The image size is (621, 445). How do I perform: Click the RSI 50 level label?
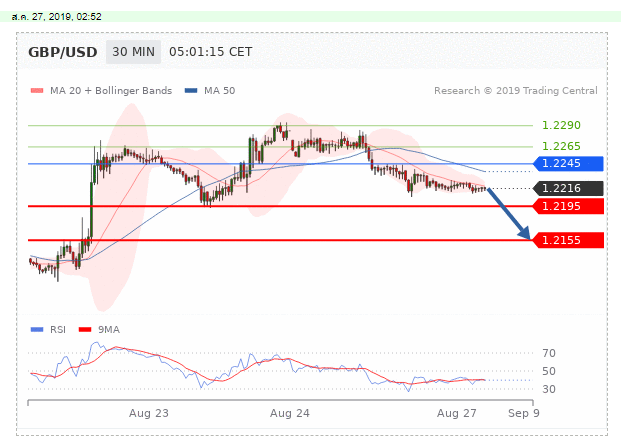[x=549, y=371]
